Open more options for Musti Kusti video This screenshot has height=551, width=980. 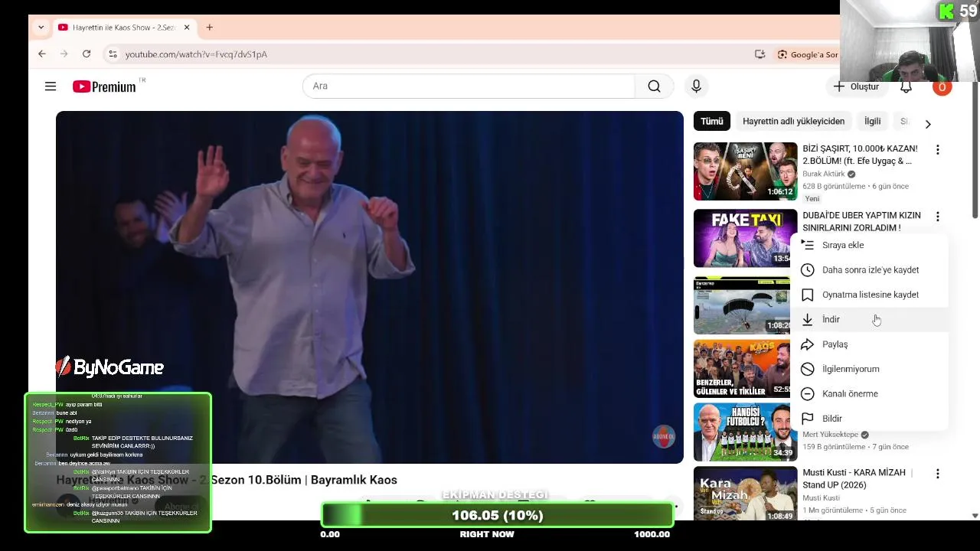pyautogui.click(x=937, y=474)
